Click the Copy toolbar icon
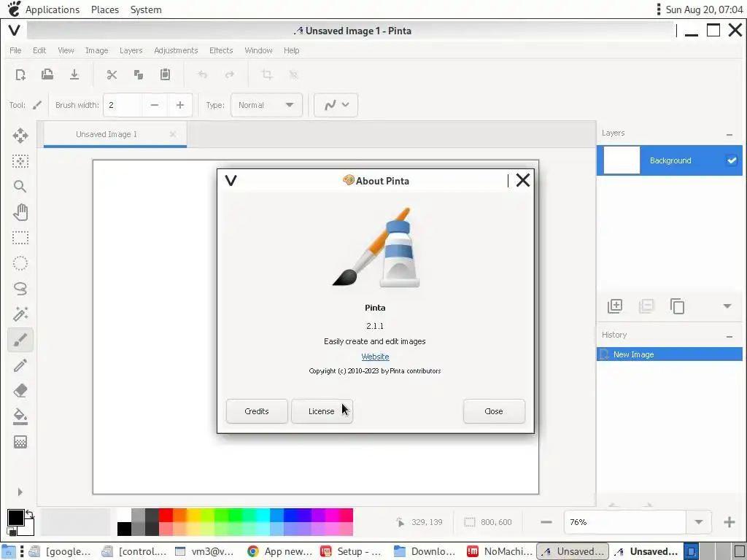 click(x=139, y=75)
